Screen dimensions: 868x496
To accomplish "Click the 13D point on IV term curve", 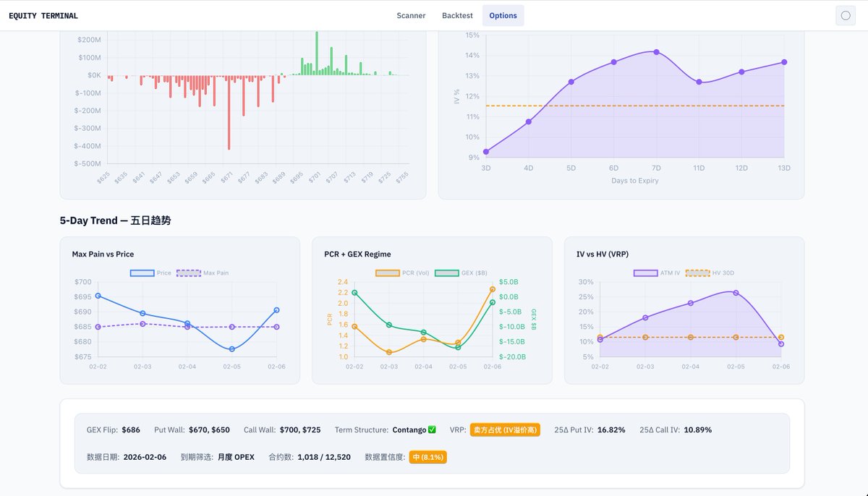I will 784,62.
